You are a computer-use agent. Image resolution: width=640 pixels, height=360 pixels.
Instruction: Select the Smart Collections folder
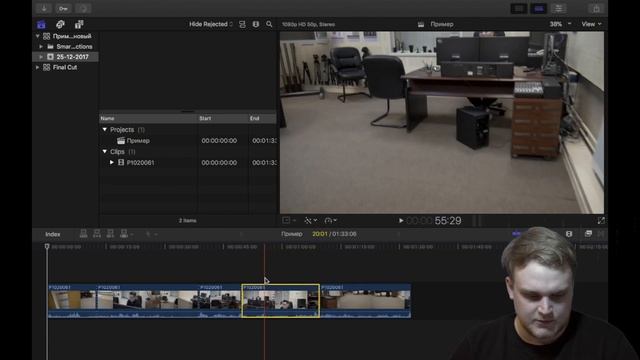click(x=70, y=47)
